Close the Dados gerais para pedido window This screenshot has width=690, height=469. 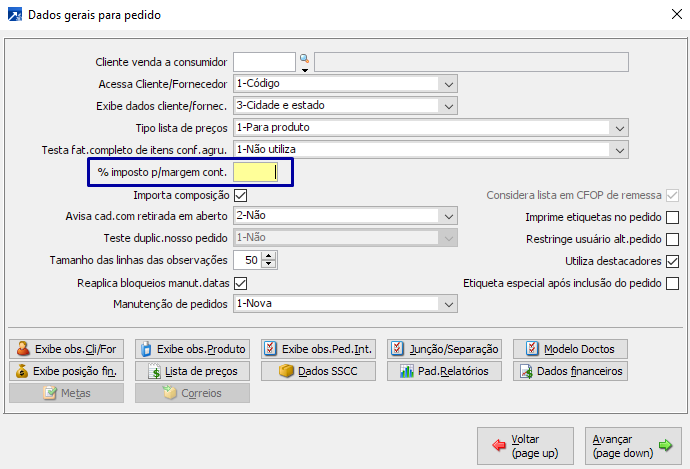pos(676,15)
